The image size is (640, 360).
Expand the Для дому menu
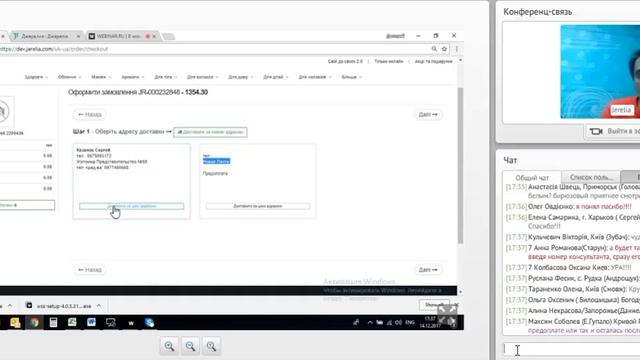pos(240,77)
